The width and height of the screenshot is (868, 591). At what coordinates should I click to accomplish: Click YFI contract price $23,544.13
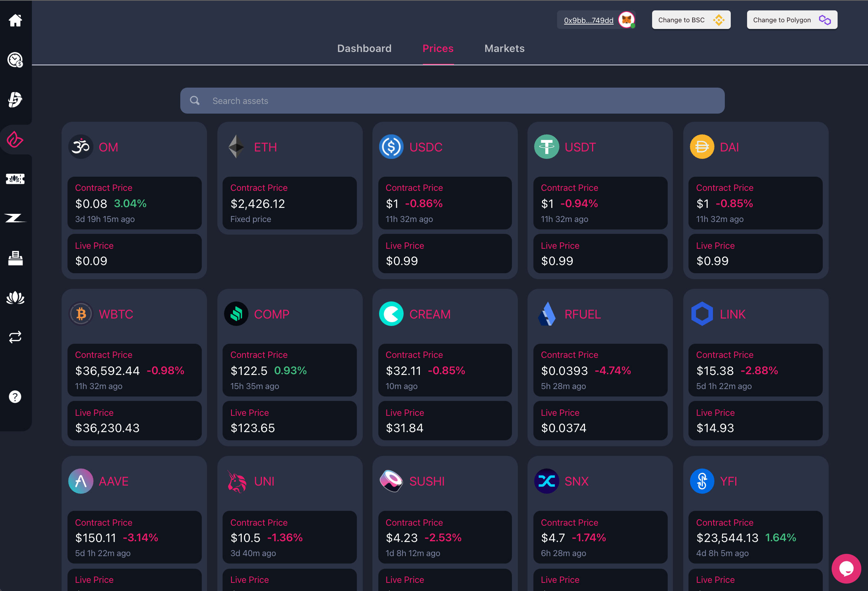pos(727,538)
